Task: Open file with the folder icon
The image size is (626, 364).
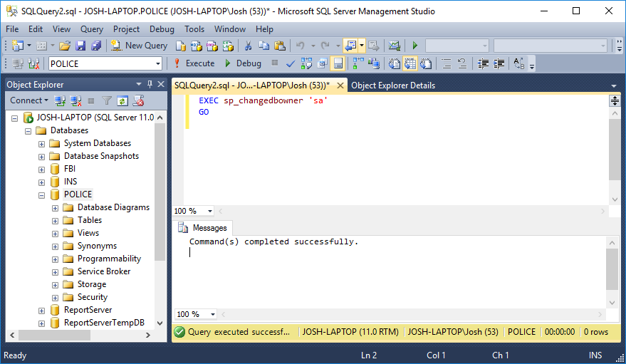Action: (x=65, y=46)
